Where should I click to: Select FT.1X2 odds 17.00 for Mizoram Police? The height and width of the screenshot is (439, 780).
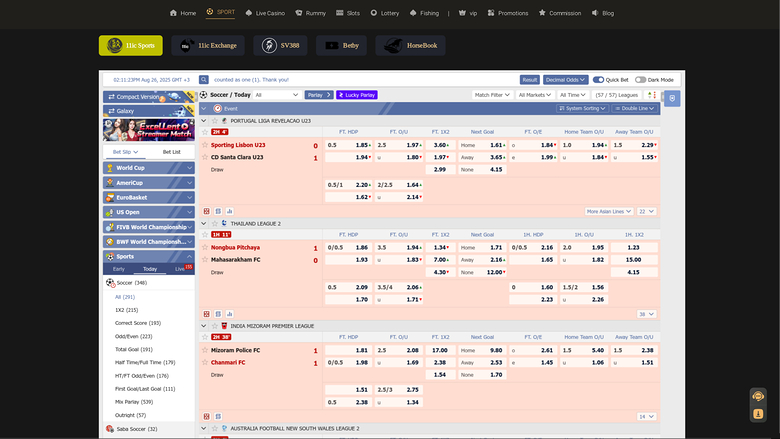[x=440, y=351]
